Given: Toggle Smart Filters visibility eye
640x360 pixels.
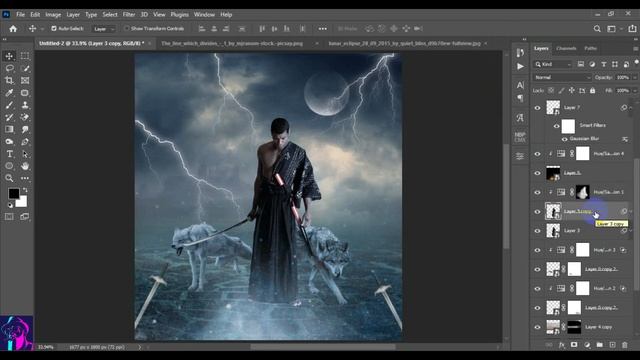Looking at the screenshot, I should [556, 126].
